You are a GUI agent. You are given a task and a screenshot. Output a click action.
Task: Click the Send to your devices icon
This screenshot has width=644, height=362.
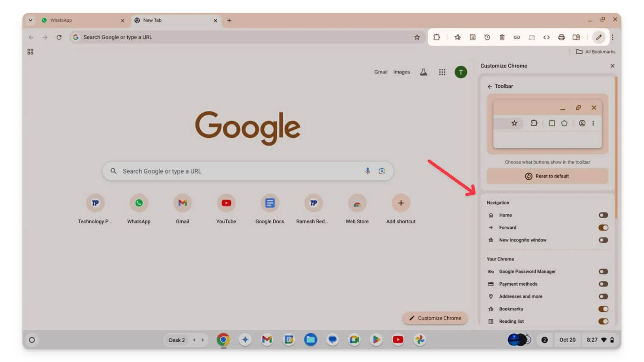[x=532, y=37]
